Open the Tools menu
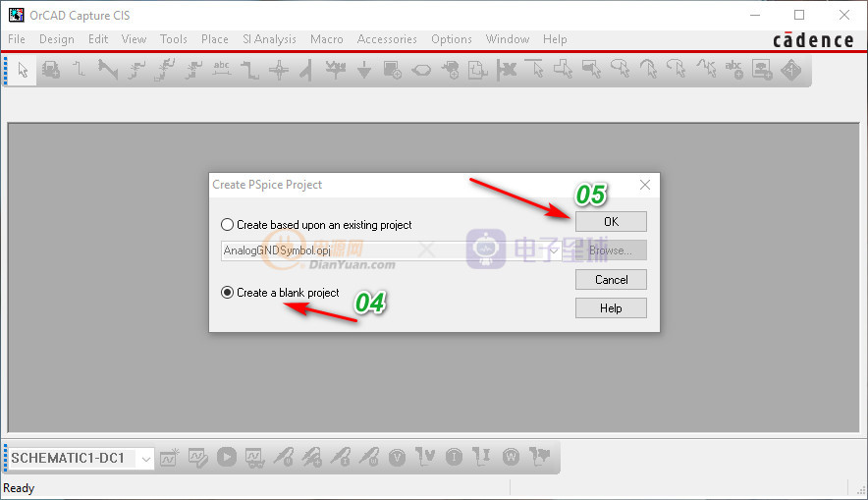868x500 pixels. pyautogui.click(x=173, y=39)
